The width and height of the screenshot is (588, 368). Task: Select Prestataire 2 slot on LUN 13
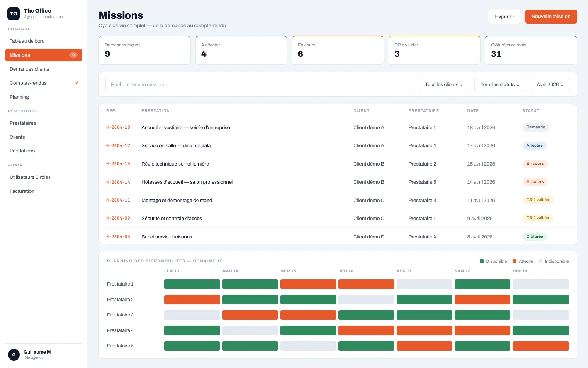click(192, 300)
